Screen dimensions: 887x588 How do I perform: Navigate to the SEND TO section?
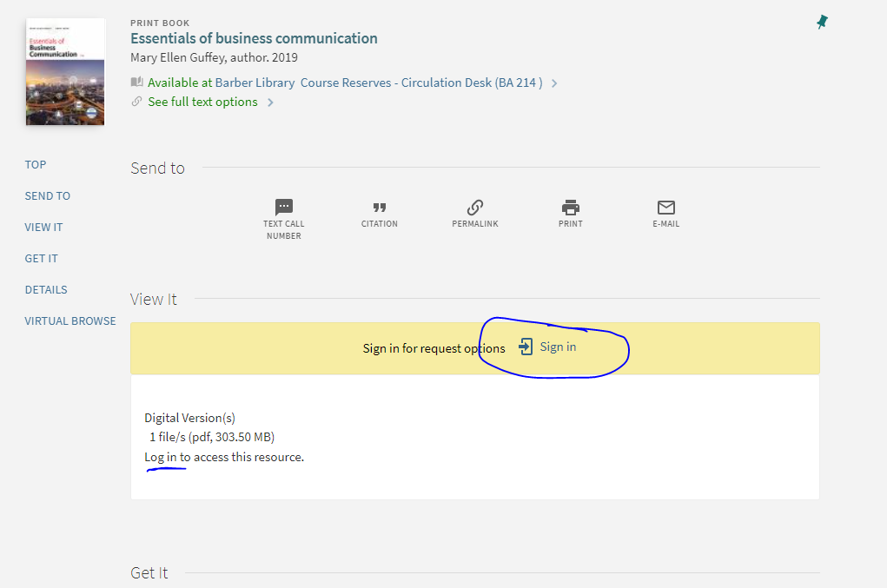[47, 195]
